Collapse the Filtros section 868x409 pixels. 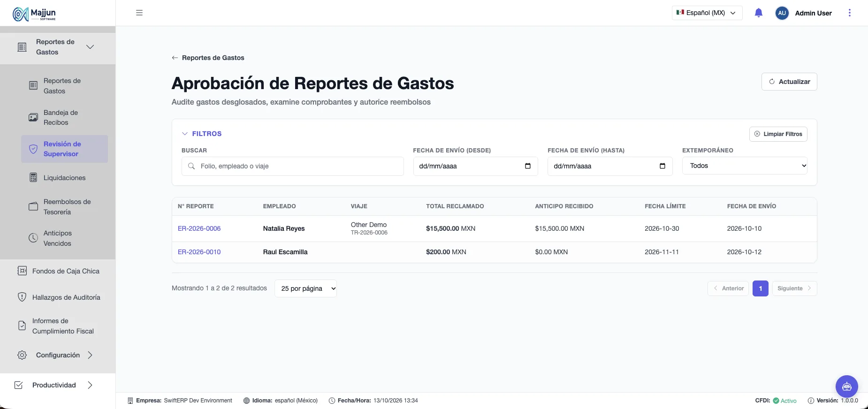click(202, 134)
